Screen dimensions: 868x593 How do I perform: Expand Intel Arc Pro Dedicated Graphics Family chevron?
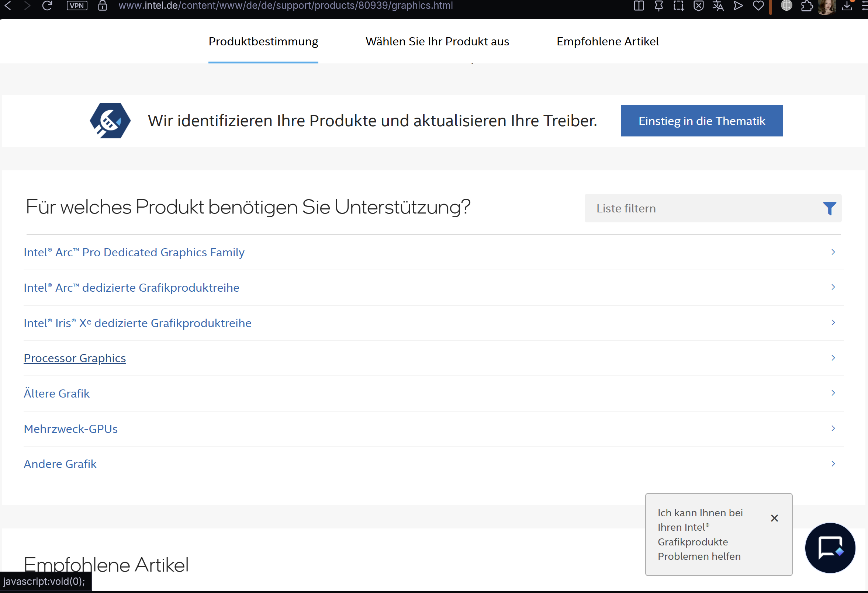click(833, 252)
